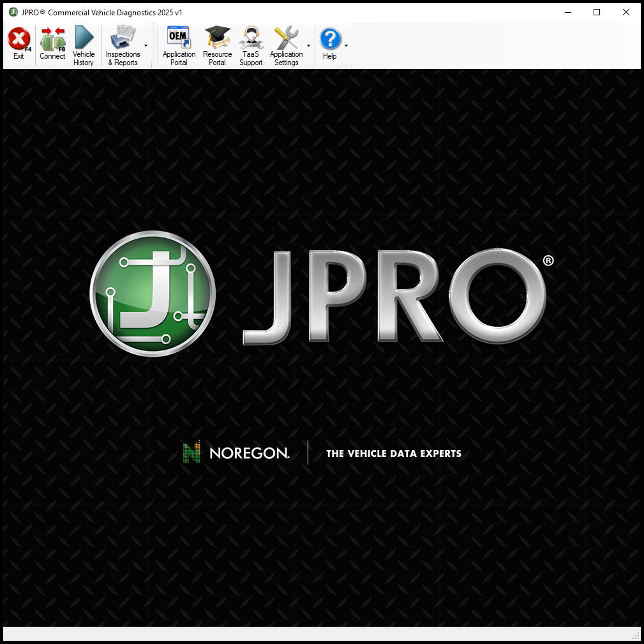Viewport: 644px width, 644px height.
Task: Open the Help dropdown arrow
Action: (x=345, y=45)
